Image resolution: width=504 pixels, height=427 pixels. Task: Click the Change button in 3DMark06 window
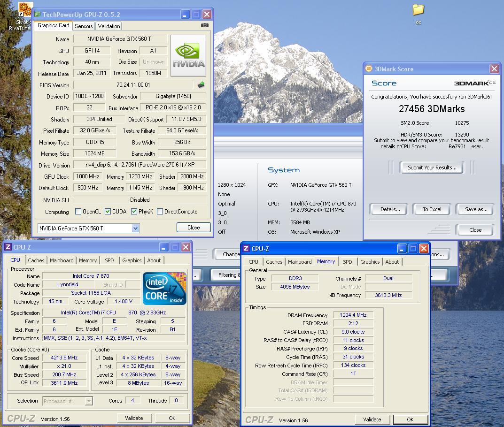[x=227, y=254]
